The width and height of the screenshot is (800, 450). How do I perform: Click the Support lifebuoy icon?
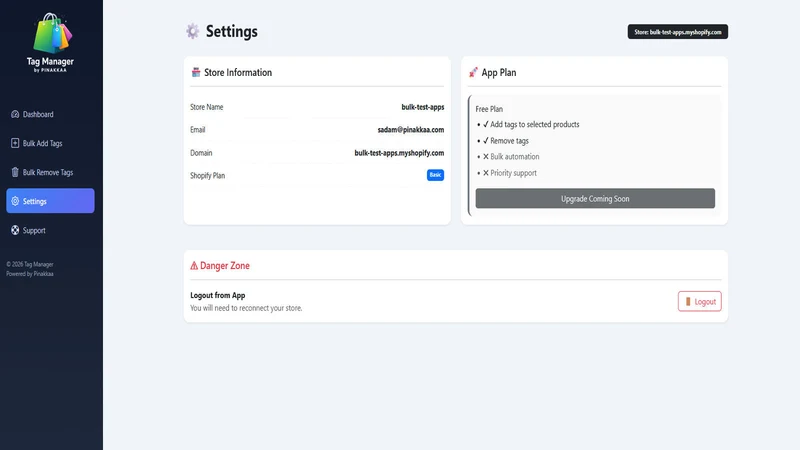[x=15, y=230]
